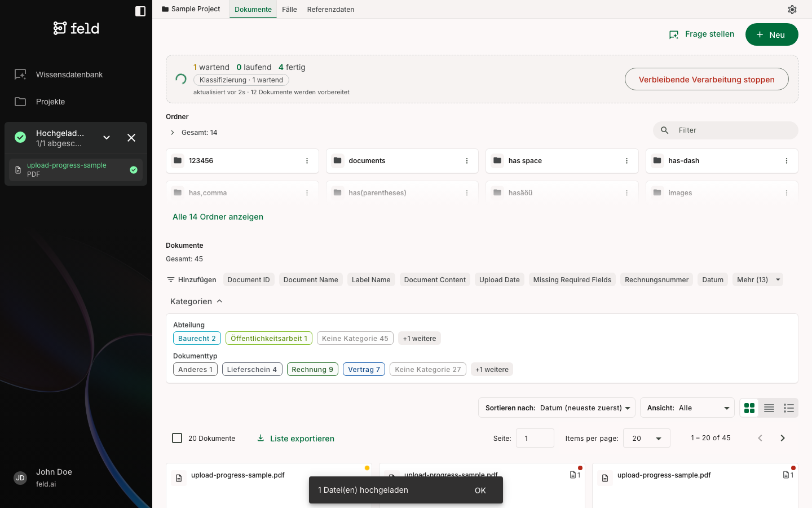Open the Mehr (13) filter dropdown
Screen dimensions: 812x508
pyautogui.click(x=758, y=280)
